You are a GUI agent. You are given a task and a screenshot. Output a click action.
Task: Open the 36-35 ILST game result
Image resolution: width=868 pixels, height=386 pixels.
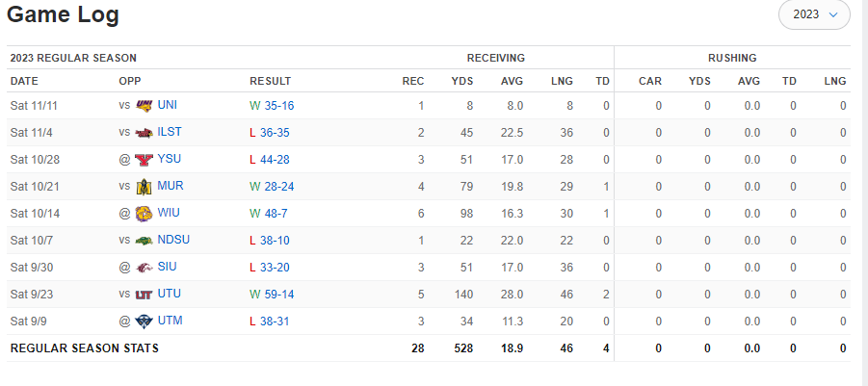pyautogui.click(x=278, y=133)
